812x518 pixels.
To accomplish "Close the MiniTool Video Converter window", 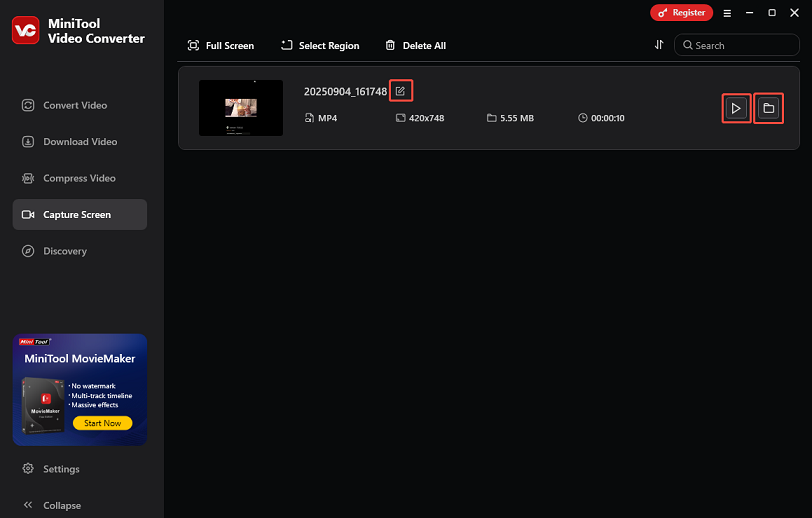I will (x=794, y=13).
